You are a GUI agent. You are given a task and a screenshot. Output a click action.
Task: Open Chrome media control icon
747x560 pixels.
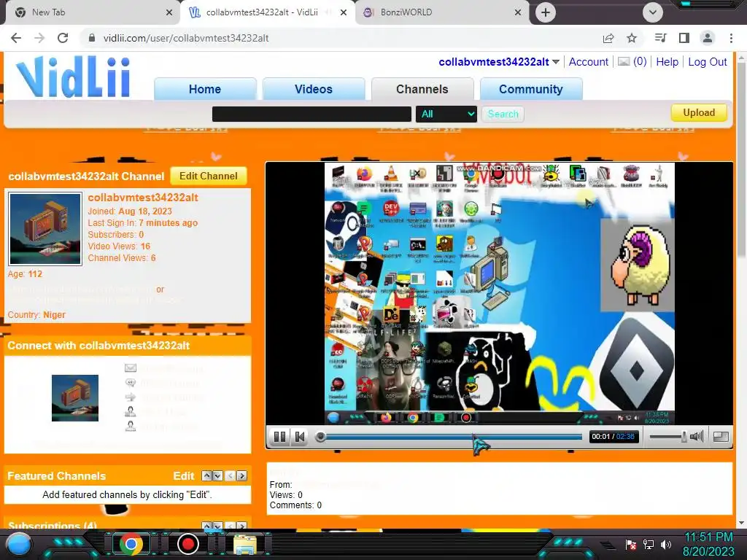point(660,38)
